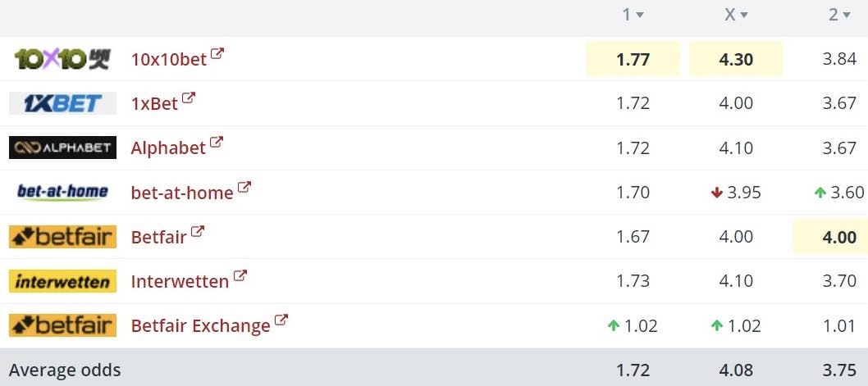This screenshot has width=868, height=386.
Task: Sort by column 2 dropdown arrow
Action: coord(847,16)
